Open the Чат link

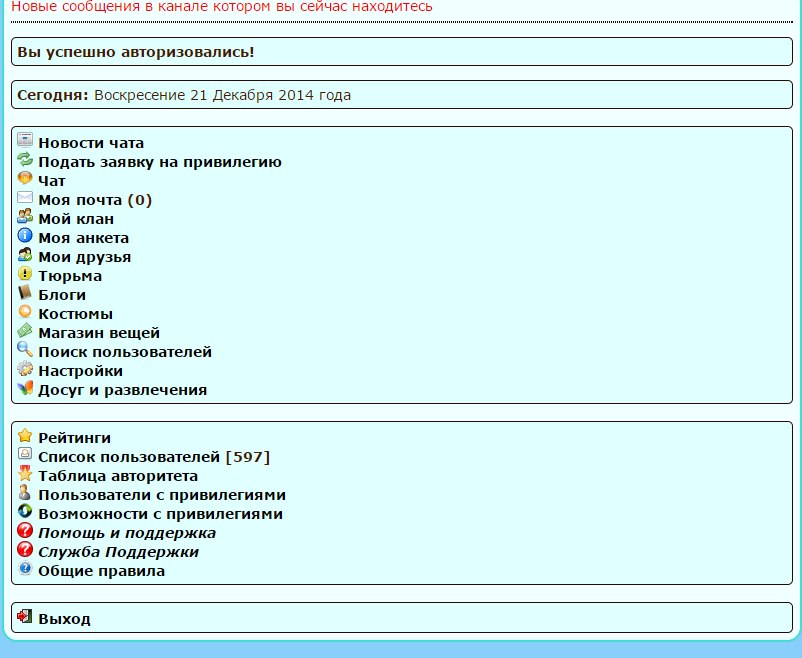tap(52, 181)
